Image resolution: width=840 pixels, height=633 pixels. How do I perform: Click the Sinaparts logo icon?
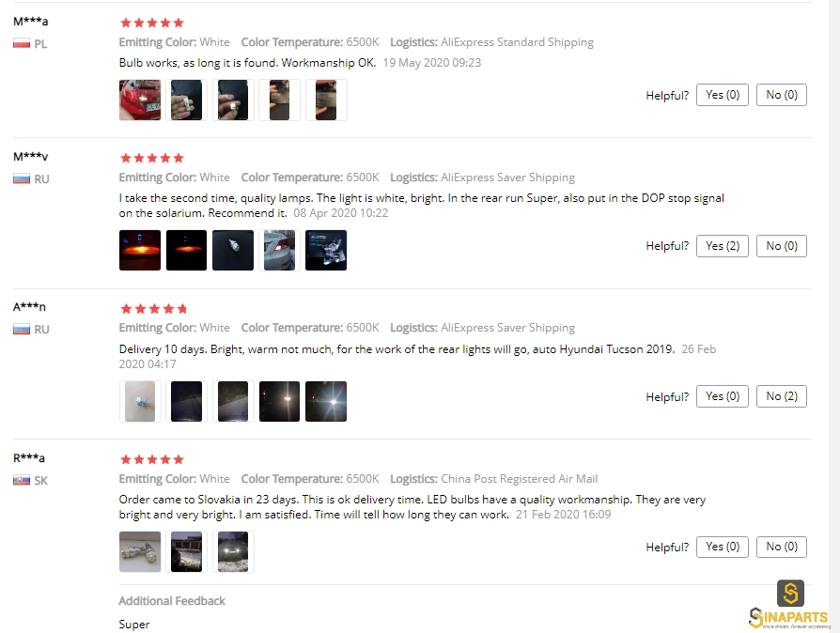790,593
